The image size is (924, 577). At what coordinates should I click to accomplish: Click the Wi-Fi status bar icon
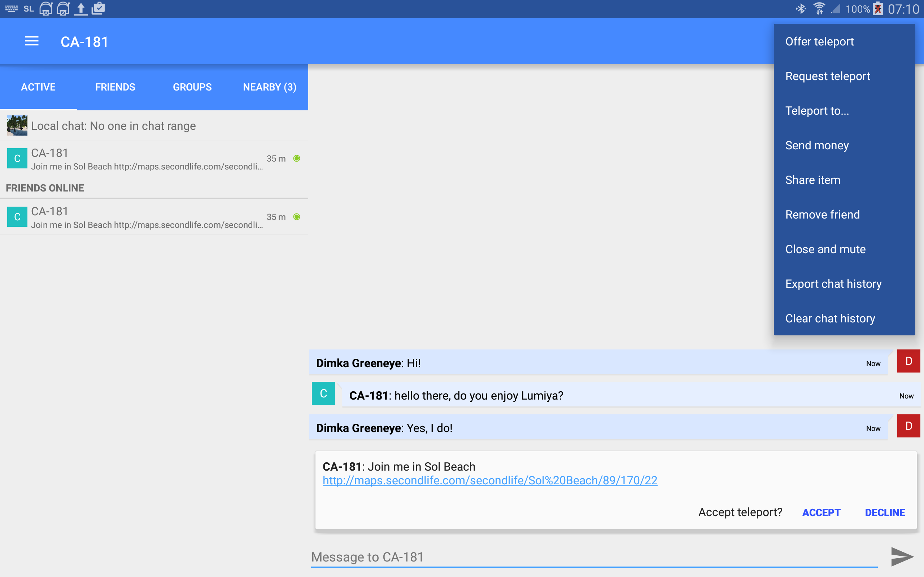tap(819, 9)
